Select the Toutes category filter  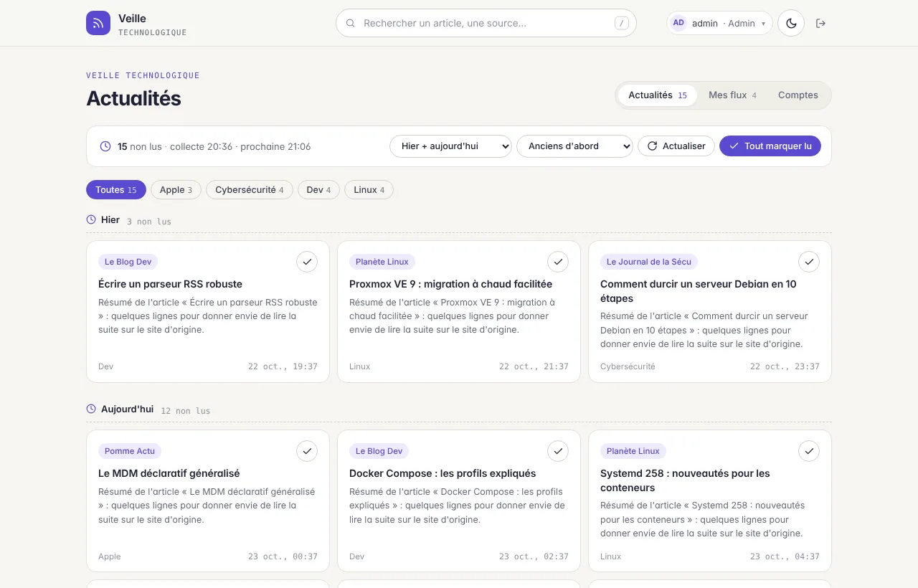point(116,190)
